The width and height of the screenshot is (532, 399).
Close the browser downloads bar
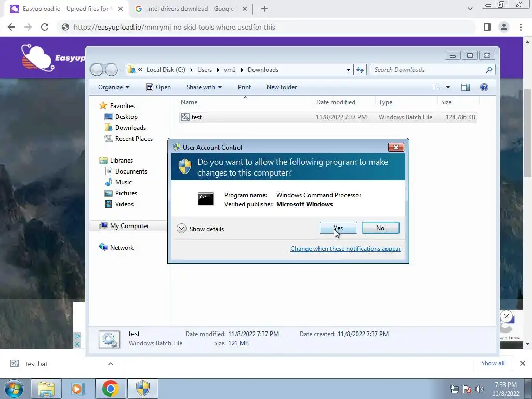click(x=523, y=363)
